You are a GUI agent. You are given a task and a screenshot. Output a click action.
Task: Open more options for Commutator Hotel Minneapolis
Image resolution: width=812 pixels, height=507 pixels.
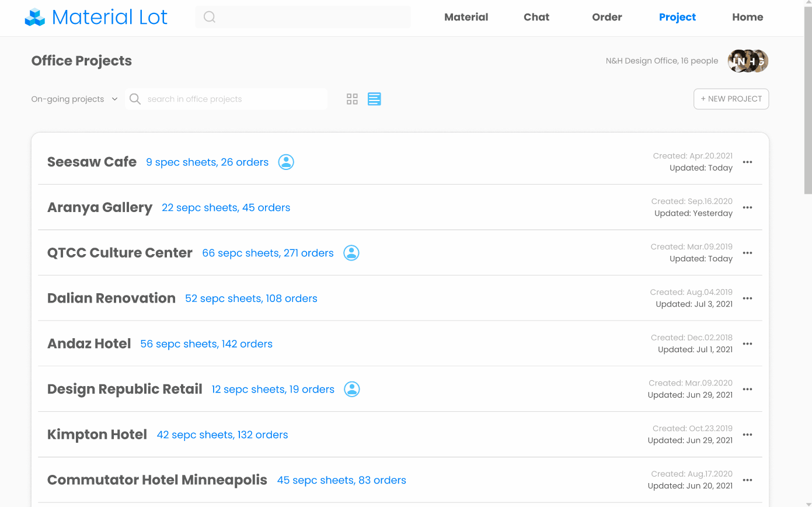tap(747, 480)
